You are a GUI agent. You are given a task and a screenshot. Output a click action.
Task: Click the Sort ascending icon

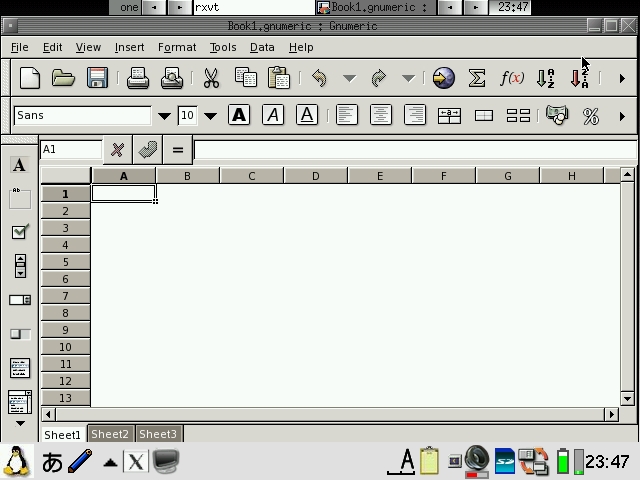[546, 78]
